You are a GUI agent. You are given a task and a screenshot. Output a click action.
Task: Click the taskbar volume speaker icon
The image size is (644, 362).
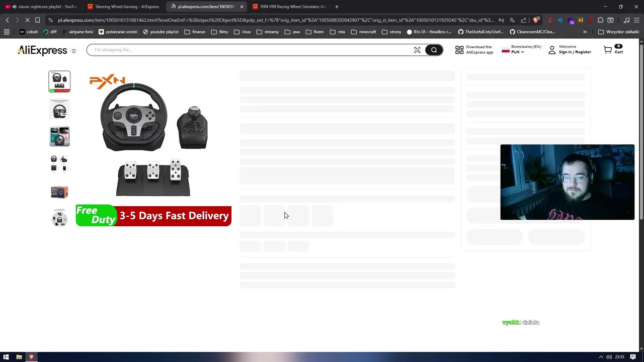(x=609, y=357)
